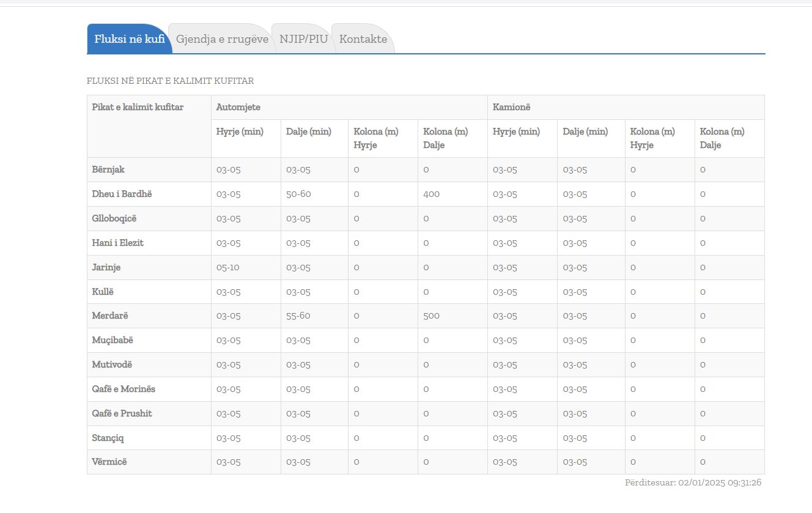The height and width of the screenshot is (513, 812).
Task: Open the Gjendja e rrugëve tab
Action: (x=222, y=39)
